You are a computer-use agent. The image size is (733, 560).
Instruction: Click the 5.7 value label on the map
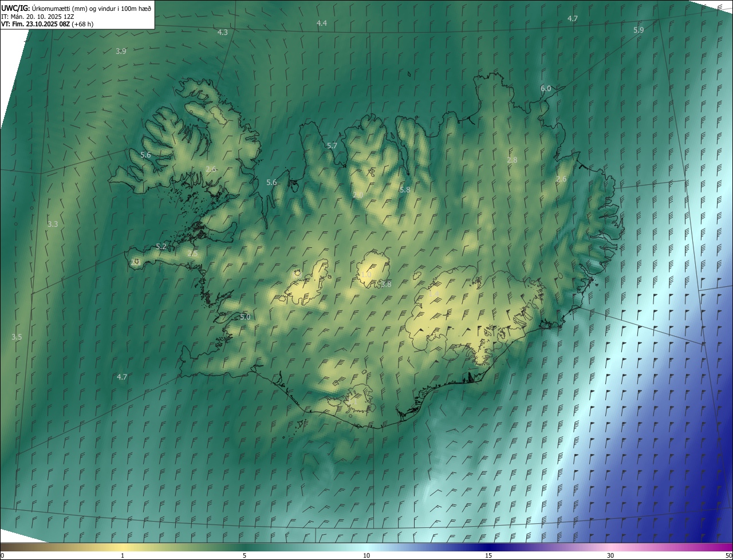332,146
